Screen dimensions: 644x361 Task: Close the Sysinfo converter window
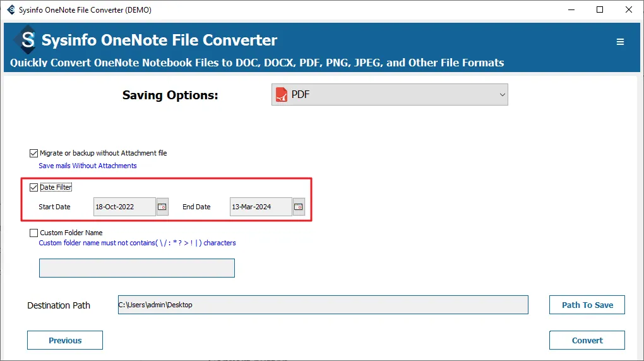pos(628,9)
